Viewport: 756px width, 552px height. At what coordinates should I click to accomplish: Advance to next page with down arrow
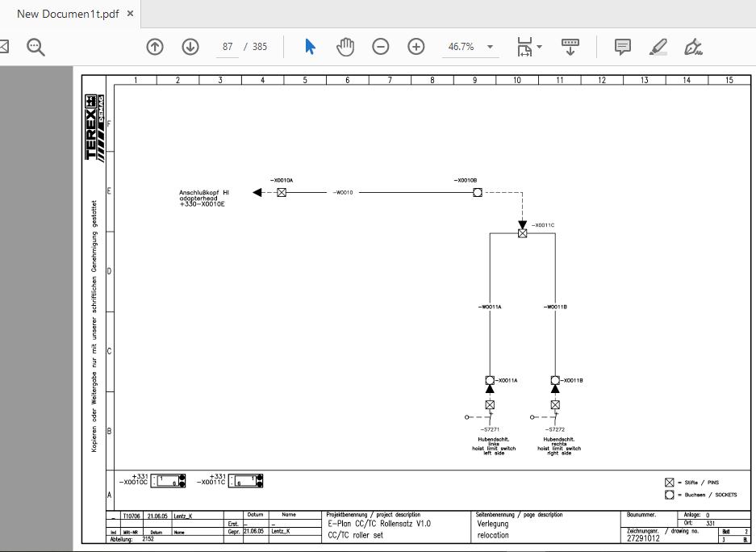[189, 46]
